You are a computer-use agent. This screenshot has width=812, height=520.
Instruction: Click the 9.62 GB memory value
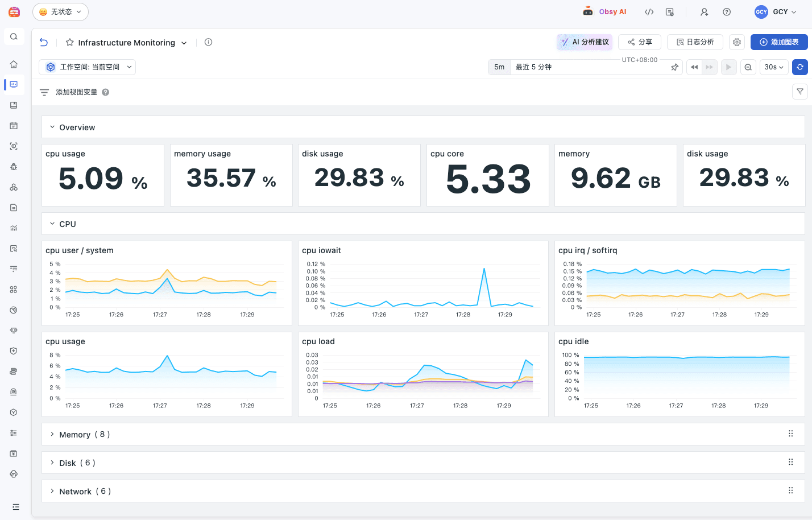(616, 179)
